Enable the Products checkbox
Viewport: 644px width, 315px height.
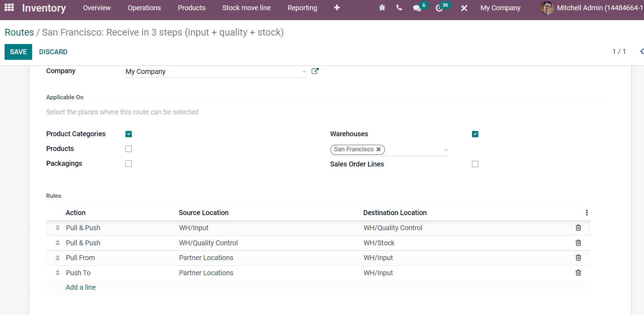click(x=129, y=149)
